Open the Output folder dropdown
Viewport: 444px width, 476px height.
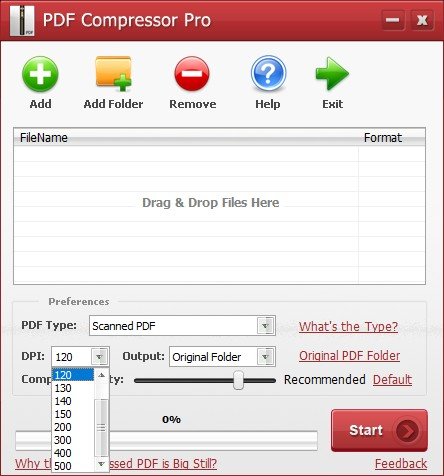click(265, 357)
